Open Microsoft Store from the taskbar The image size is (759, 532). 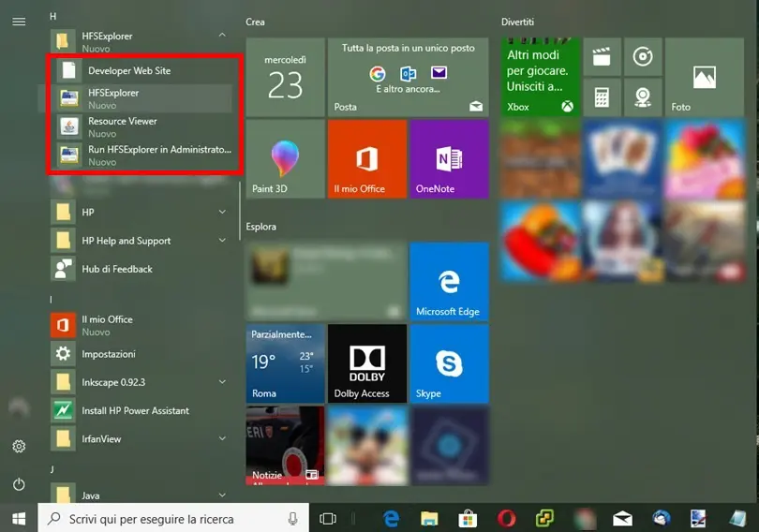click(x=468, y=519)
